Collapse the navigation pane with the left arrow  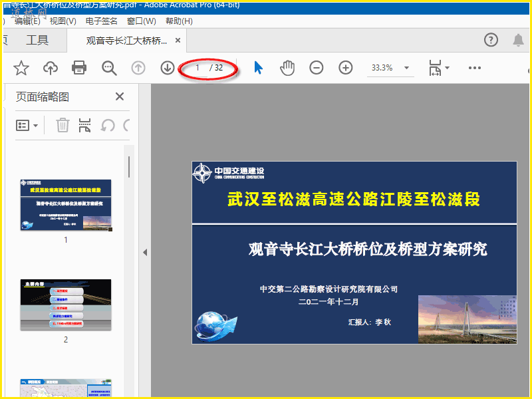pyautogui.click(x=145, y=253)
